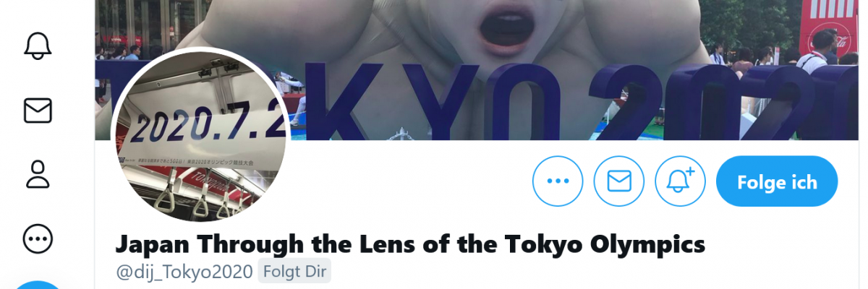868x289 pixels.
Task: Go to your Profile using the sidebar person icon
Action: coord(38,174)
